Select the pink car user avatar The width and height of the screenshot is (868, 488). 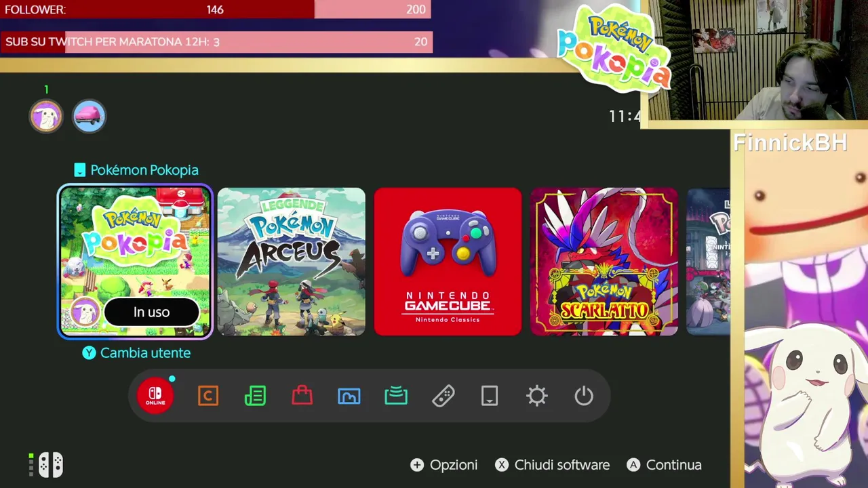(x=89, y=116)
